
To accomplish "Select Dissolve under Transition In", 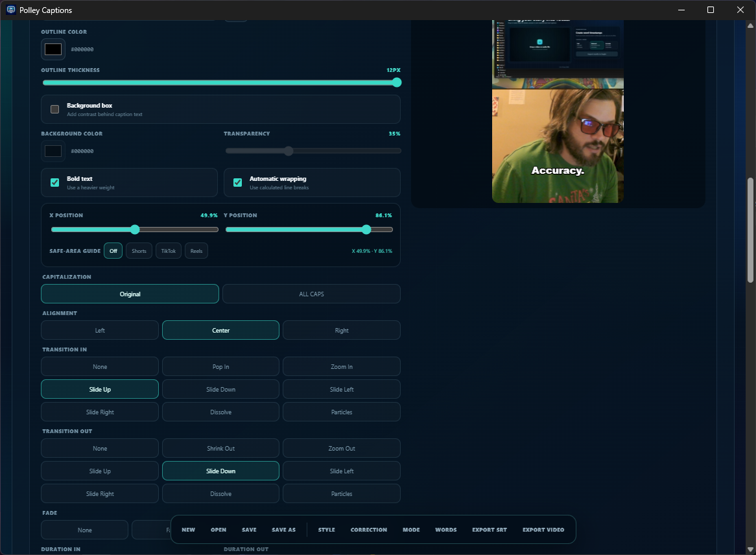I will [x=221, y=412].
